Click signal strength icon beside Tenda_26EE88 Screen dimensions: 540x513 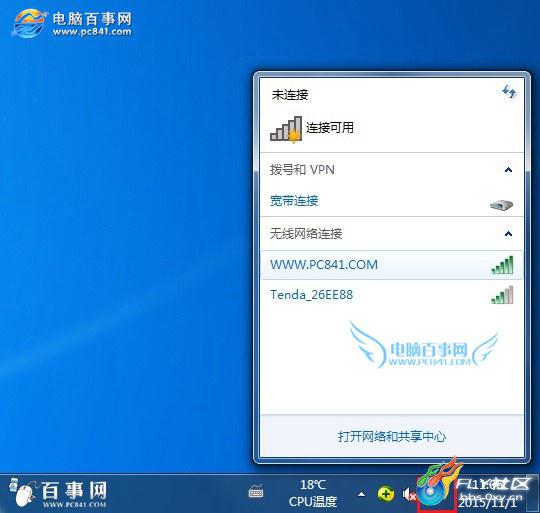[502, 295]
